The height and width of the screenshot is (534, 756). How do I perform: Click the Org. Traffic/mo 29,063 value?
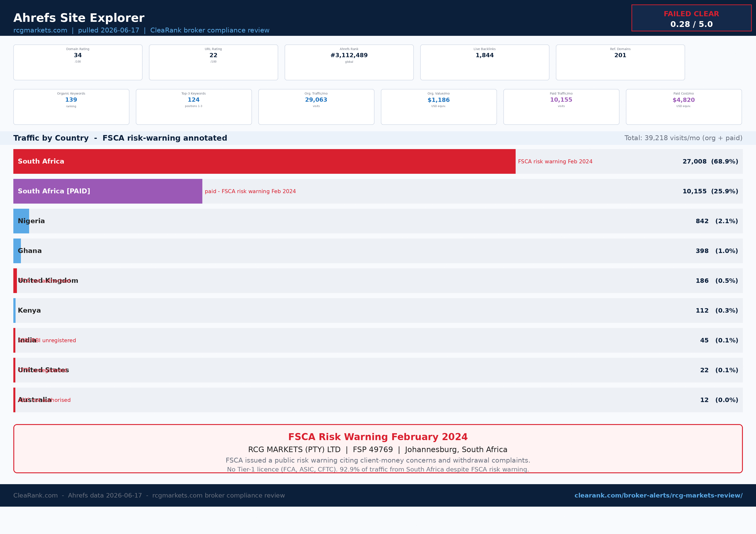[316, 100]
